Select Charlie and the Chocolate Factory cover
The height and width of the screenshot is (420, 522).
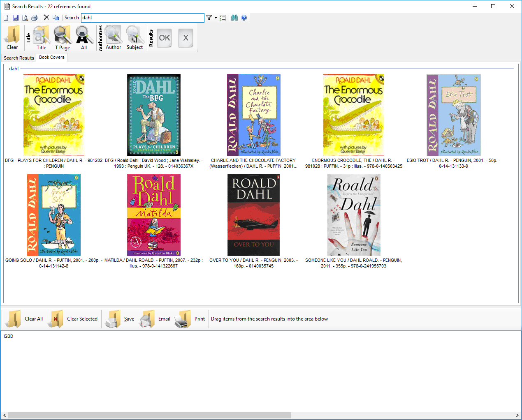click(x=254, y=115)
